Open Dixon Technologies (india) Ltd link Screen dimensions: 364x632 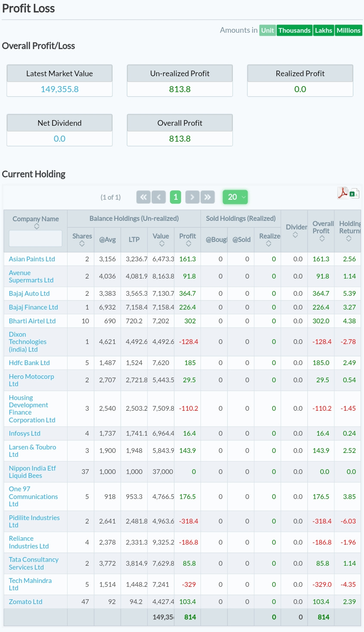(x=28, y=342)
